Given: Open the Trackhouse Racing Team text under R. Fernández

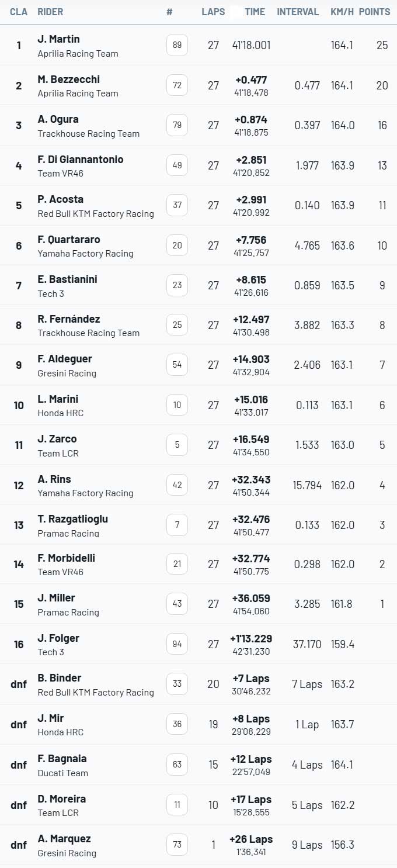Looking at the screenshot, I should click(x=89, y=333).
